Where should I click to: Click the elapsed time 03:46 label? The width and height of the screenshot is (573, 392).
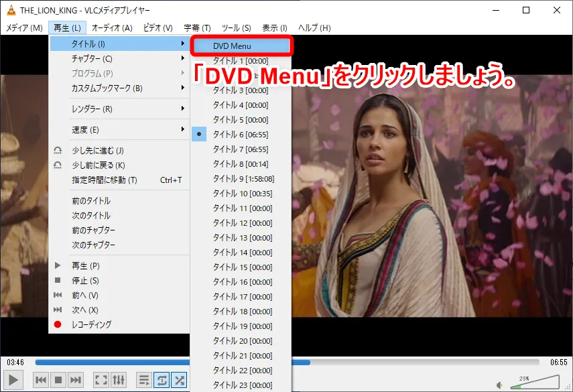coord(15,363)
